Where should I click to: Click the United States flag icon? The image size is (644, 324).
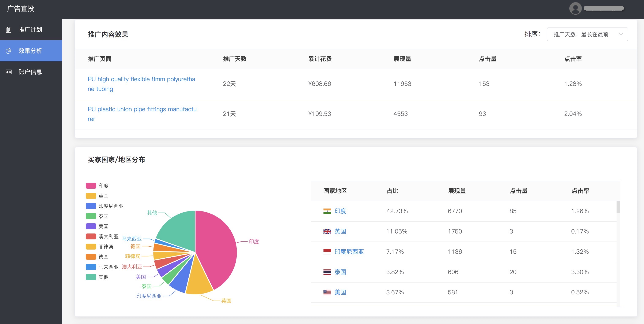tap(327, 292)
